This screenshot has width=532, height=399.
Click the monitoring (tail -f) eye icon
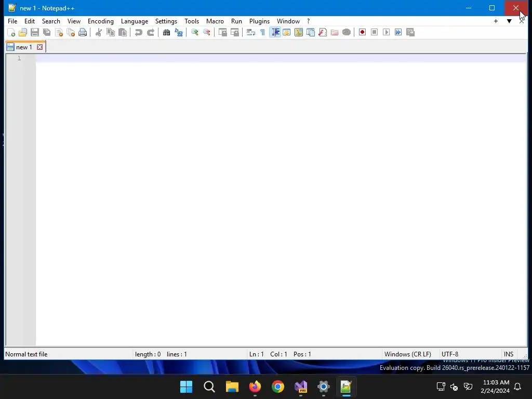coord(347,32)
